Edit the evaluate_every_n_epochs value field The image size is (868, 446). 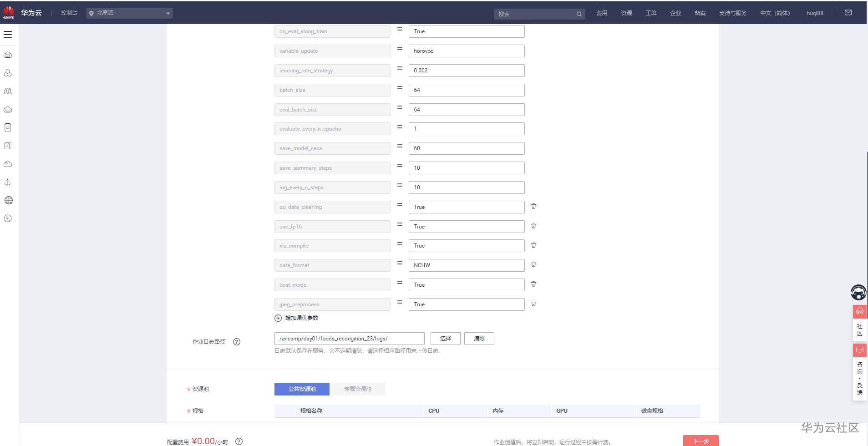[x=467, y=129]
